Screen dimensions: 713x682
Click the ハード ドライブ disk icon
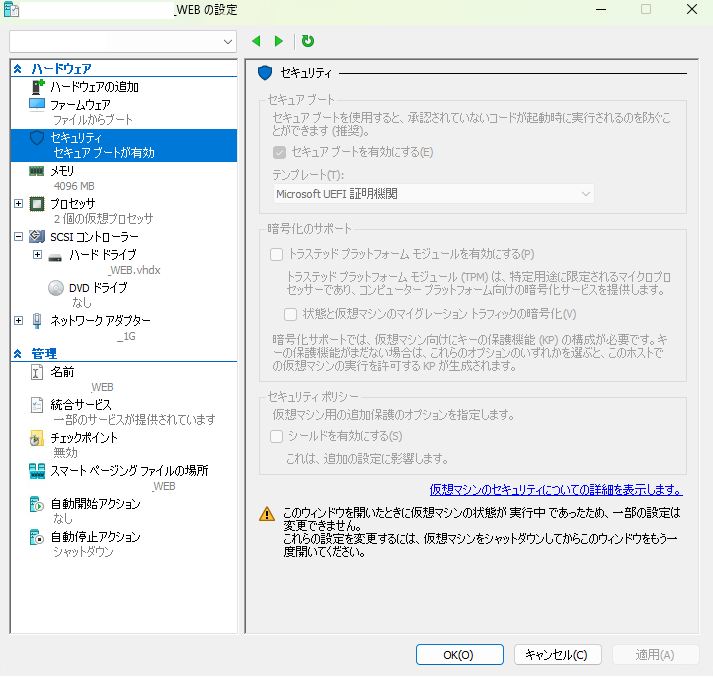click(x=55, y=258)
